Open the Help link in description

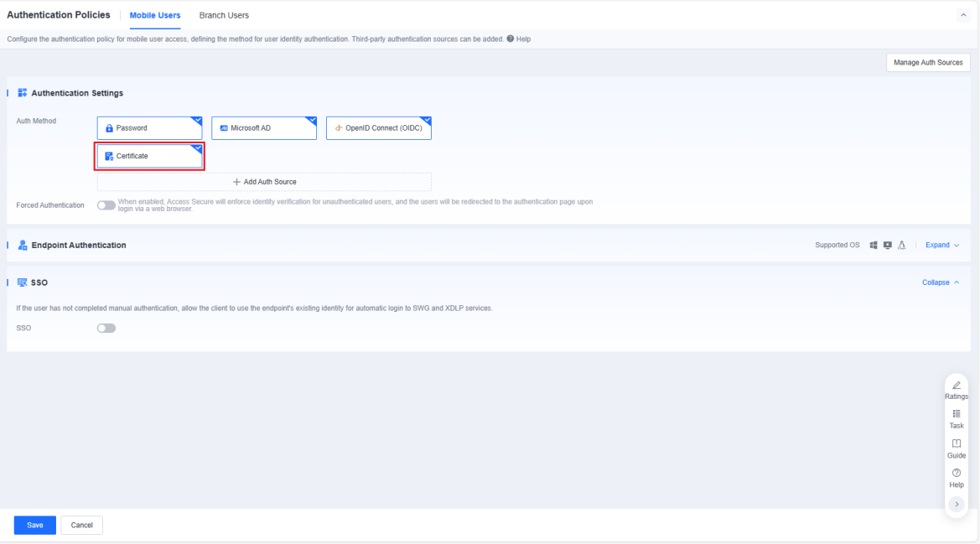(x=524, y=39)
